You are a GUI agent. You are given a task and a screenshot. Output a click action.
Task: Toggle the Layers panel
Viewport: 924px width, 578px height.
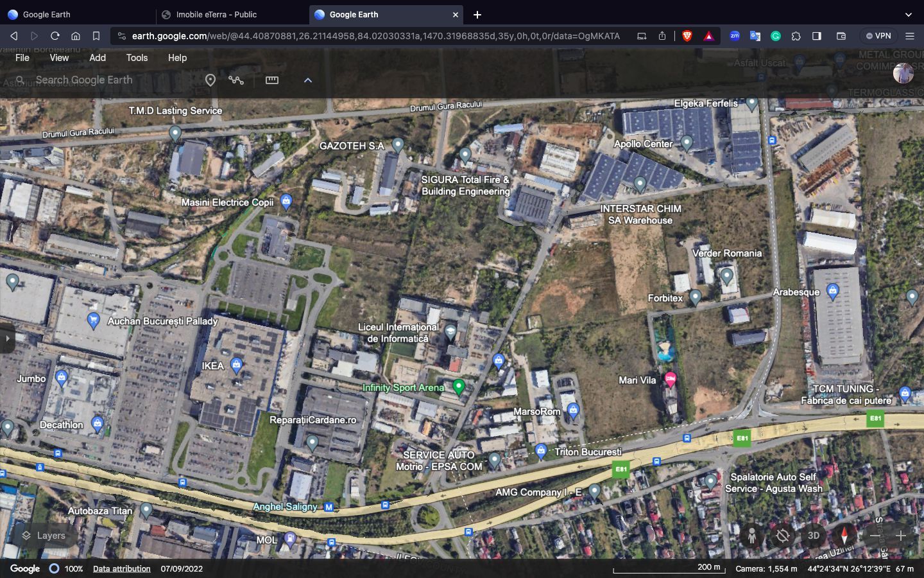click(x=43, y=535)
